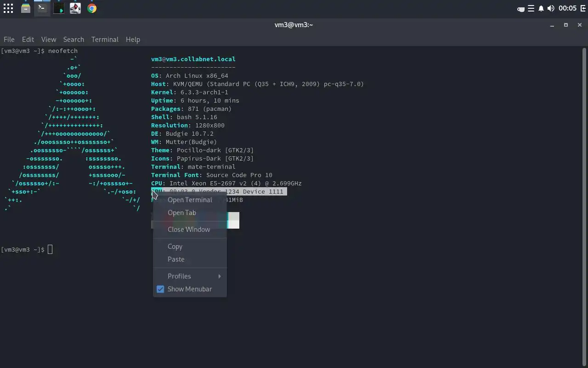The width and height of the screenshot is (588, 368).
Task: Open Google Chrome from the panel
Action: (x=92, y=8)
